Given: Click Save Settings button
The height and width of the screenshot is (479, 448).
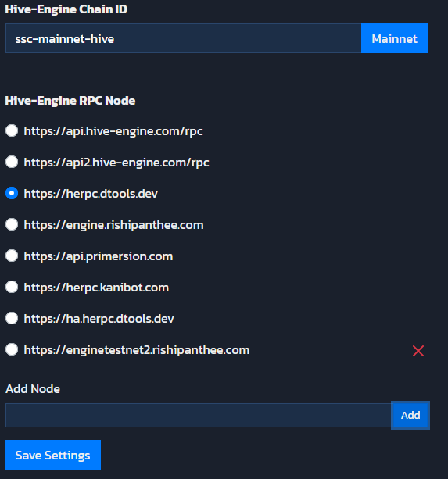Looking at the screenshot, I should [x=53, y=455].
